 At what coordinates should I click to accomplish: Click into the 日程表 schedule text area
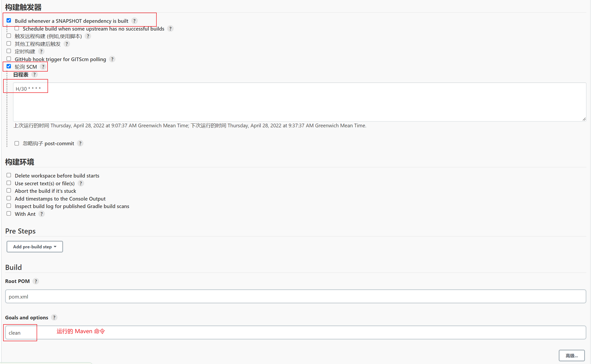(299, 102)
